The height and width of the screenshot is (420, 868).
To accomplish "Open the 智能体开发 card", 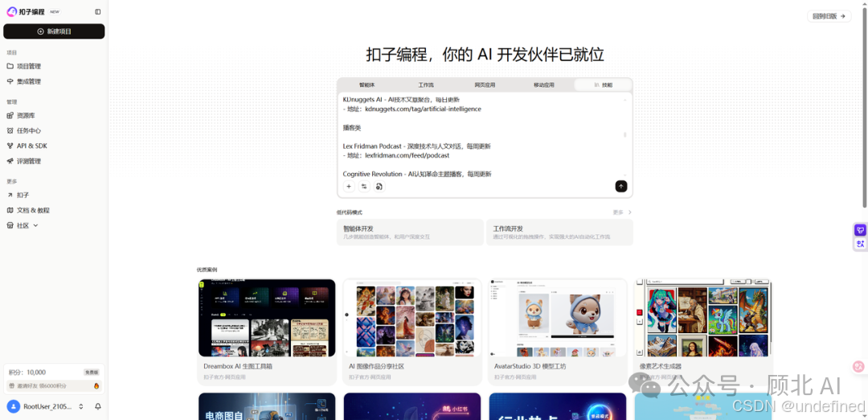I will click(x=410, y=233).
